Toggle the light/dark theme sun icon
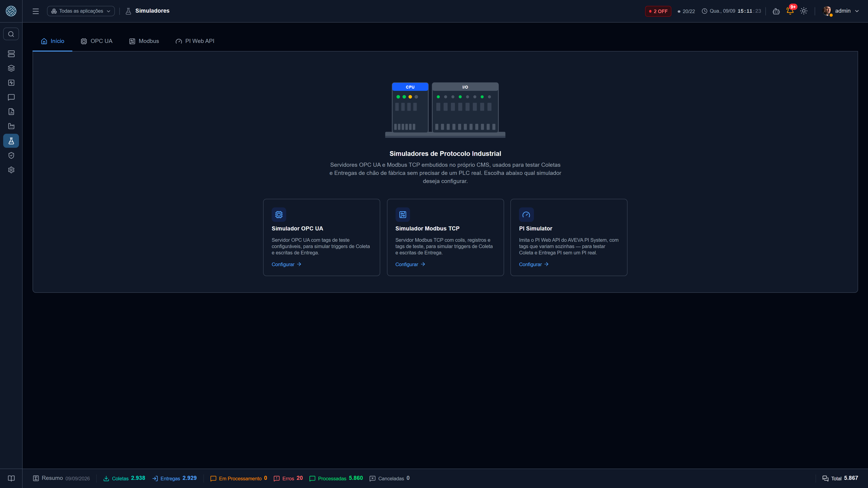 point(804,11)
